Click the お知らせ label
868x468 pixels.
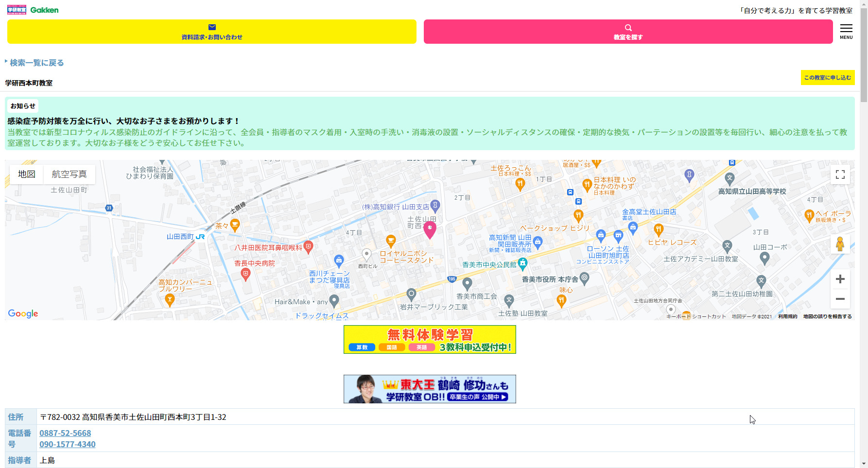(x=23, y=106)
